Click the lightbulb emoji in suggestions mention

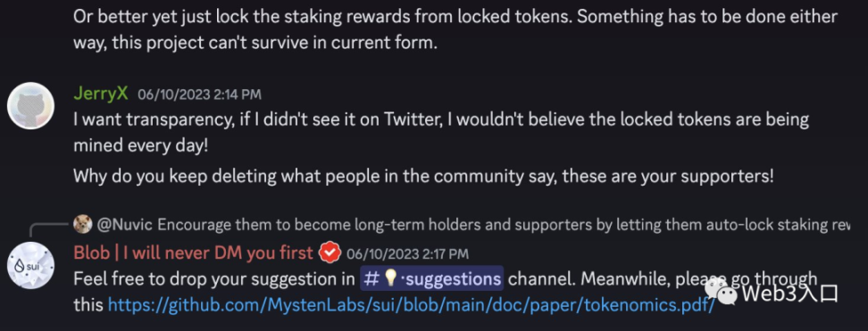391,277
